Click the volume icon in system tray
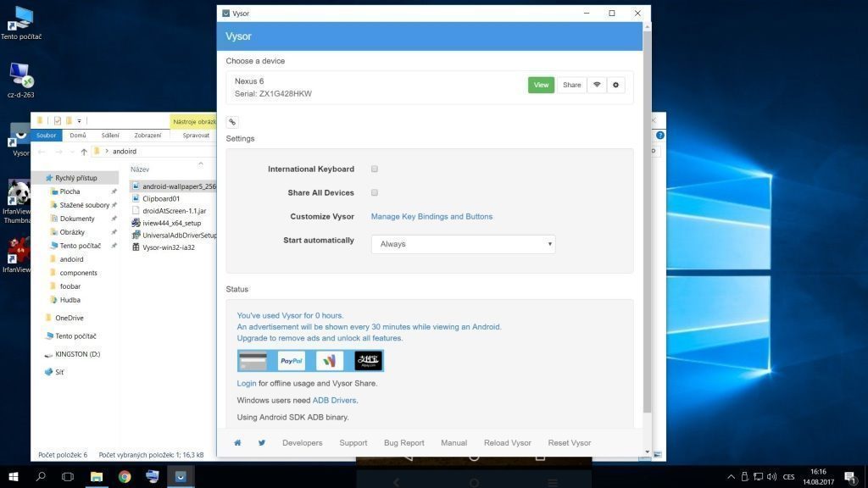This screenshot has width=868, height=488. 771,476
